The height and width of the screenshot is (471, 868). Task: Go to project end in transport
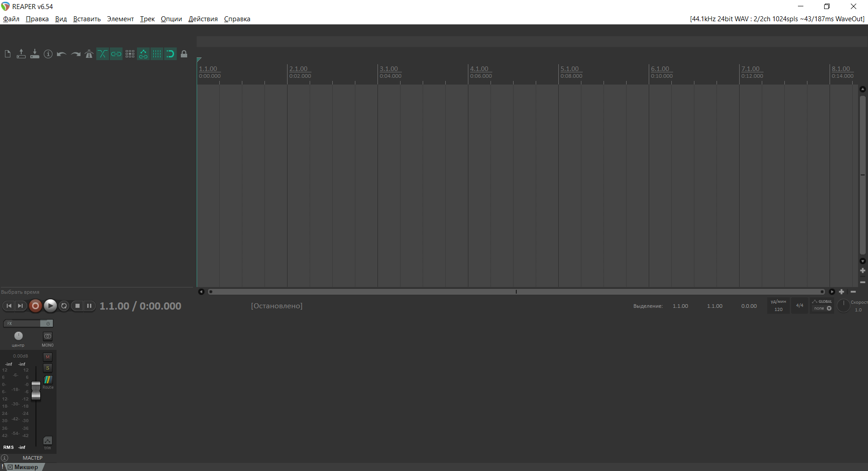click(x=20, y=306)
